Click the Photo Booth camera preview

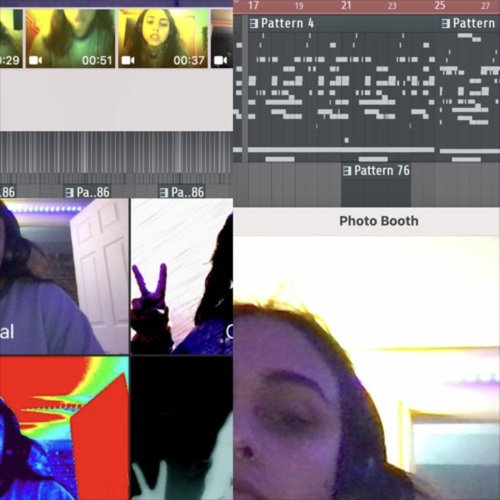click(367, 368)
